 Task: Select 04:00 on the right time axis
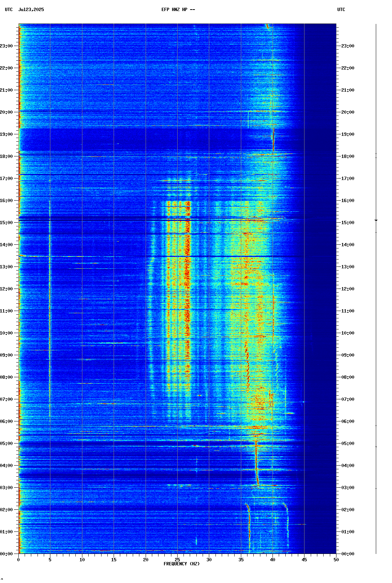pos(348,466)
